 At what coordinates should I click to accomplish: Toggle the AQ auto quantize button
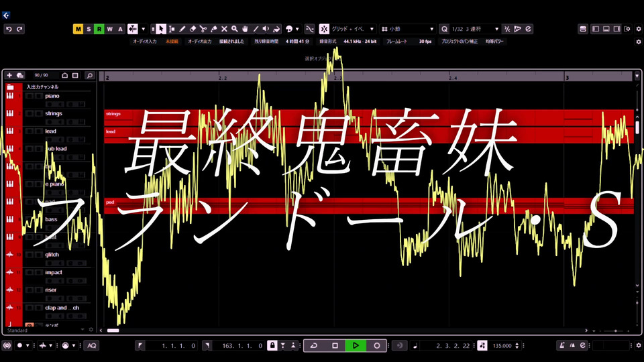pyautogui.click(x=92, y=346)
